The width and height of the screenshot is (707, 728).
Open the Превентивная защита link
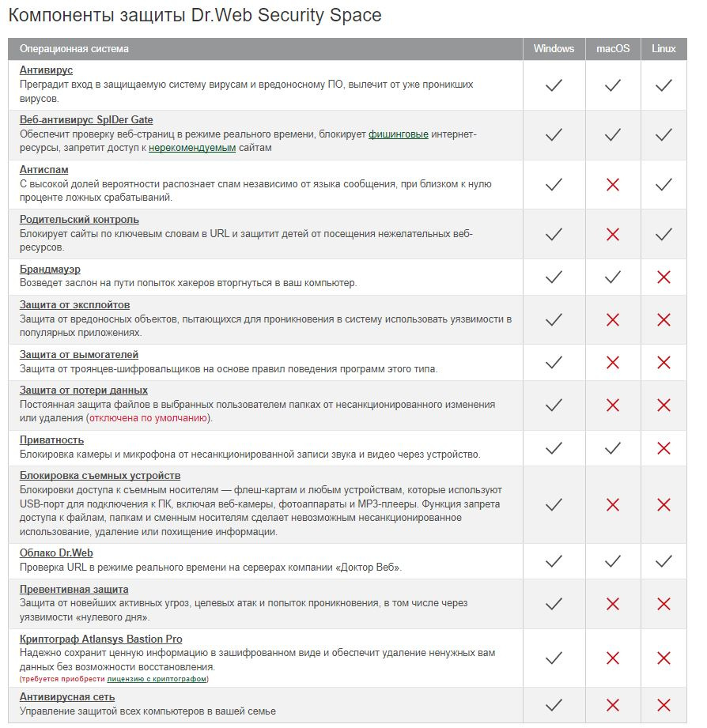74,589
